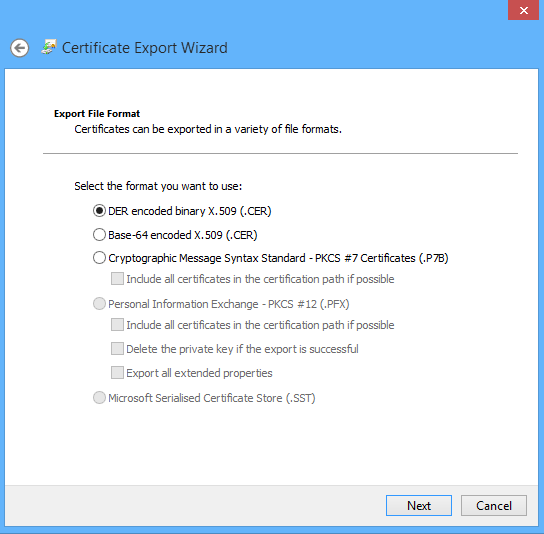The image size is (544, 534).
Task: Enable Delete the private key checkbox
Action: point(117,349)
